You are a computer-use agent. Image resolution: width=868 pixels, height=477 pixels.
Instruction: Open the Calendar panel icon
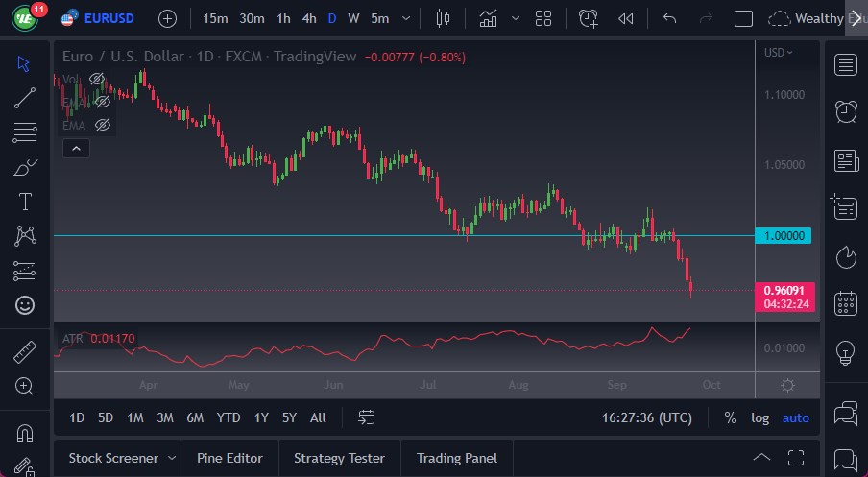tap(845, 304)
